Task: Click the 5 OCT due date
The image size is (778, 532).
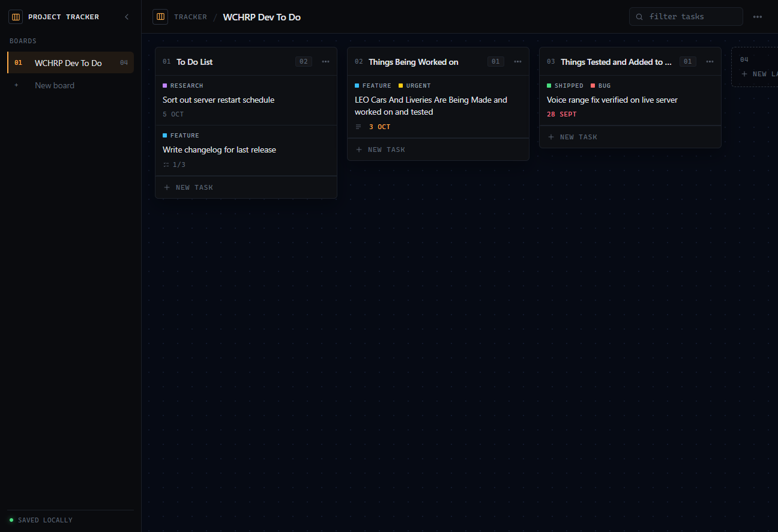Action: tap(173, 114)
